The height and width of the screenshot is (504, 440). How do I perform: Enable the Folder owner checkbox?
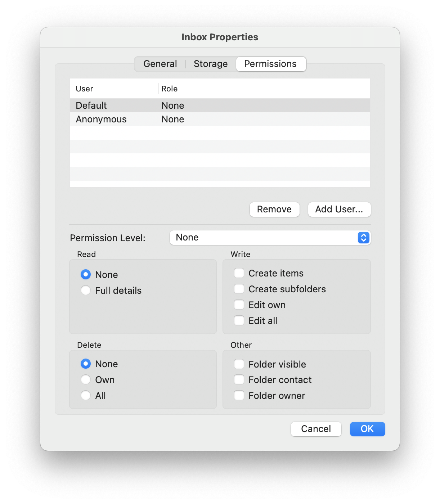[239, 395]
